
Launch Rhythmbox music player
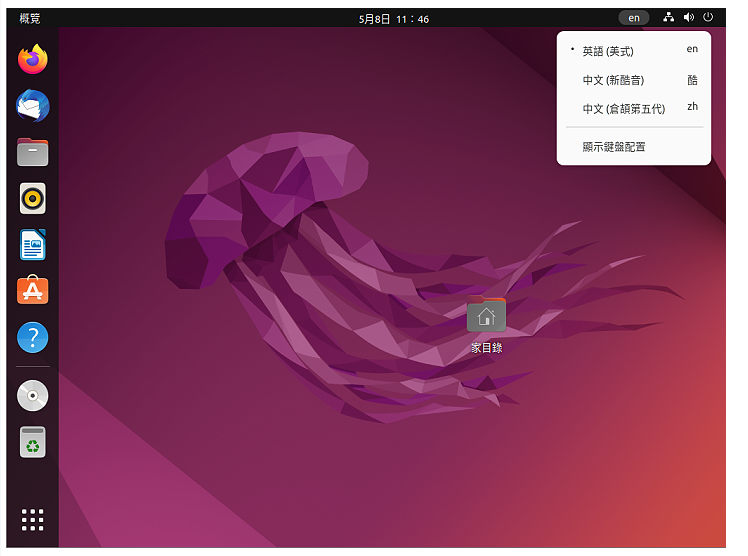coord(32,198)
